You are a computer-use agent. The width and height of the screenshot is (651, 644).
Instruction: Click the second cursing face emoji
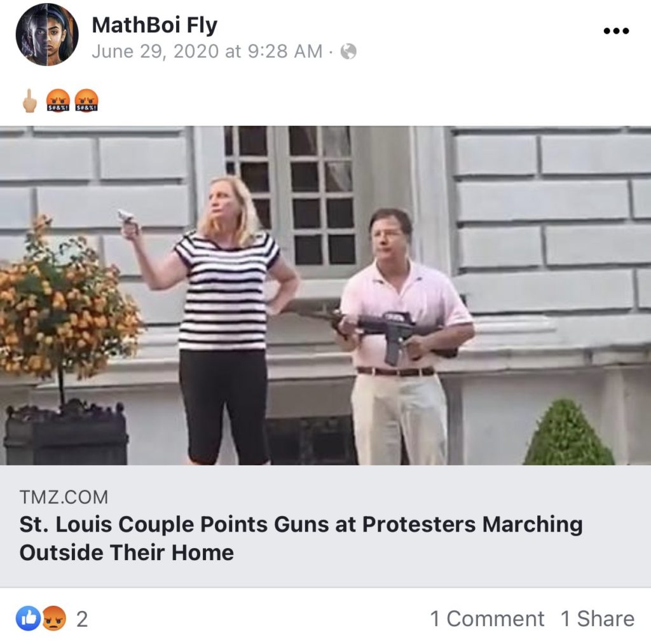pyautogui.click(x=86, y=101)
